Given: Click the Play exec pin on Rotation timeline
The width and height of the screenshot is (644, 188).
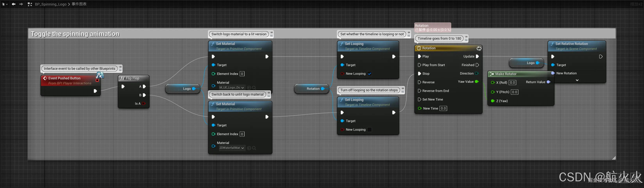Looking at the screenshot, I should coord(420,57).
